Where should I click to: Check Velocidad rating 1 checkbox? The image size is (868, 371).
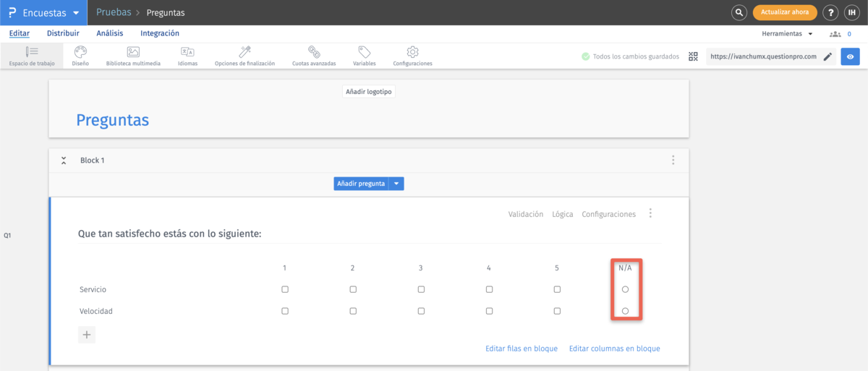285,311
